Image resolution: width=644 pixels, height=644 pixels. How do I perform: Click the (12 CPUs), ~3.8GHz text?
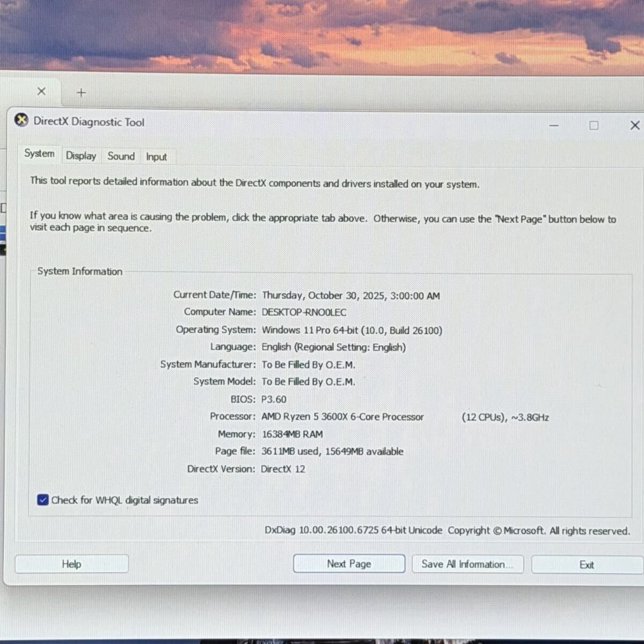505,417
